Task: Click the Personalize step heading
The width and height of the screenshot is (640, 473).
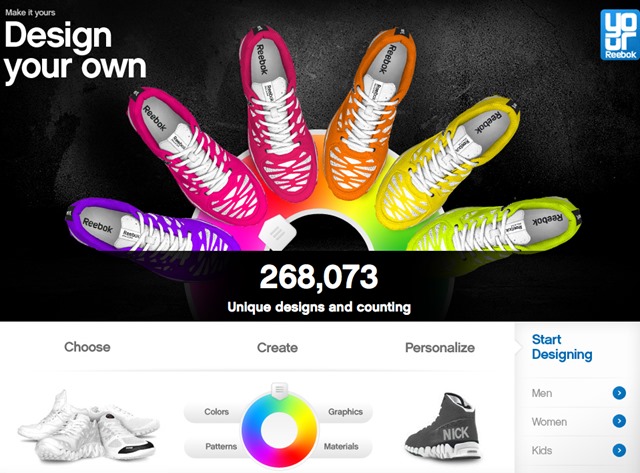Action: coord(440,348)
